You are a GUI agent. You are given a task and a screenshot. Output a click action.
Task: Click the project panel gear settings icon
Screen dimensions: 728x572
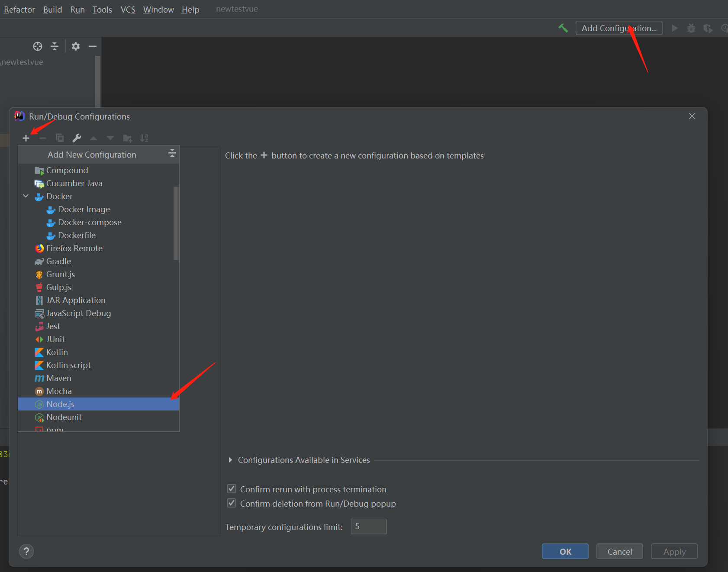click(76, 46)
